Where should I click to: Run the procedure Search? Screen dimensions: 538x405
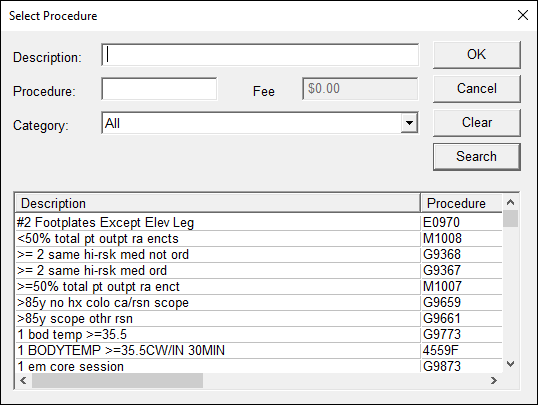click(x=477, y=157)
